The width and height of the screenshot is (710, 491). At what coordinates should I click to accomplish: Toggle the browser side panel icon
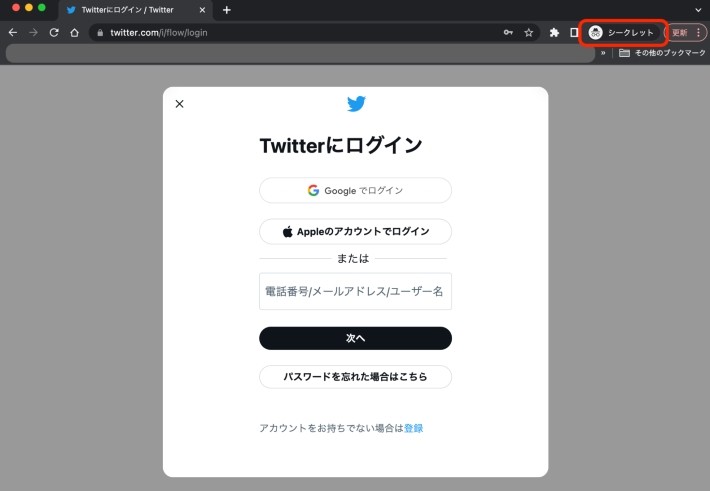574,33
